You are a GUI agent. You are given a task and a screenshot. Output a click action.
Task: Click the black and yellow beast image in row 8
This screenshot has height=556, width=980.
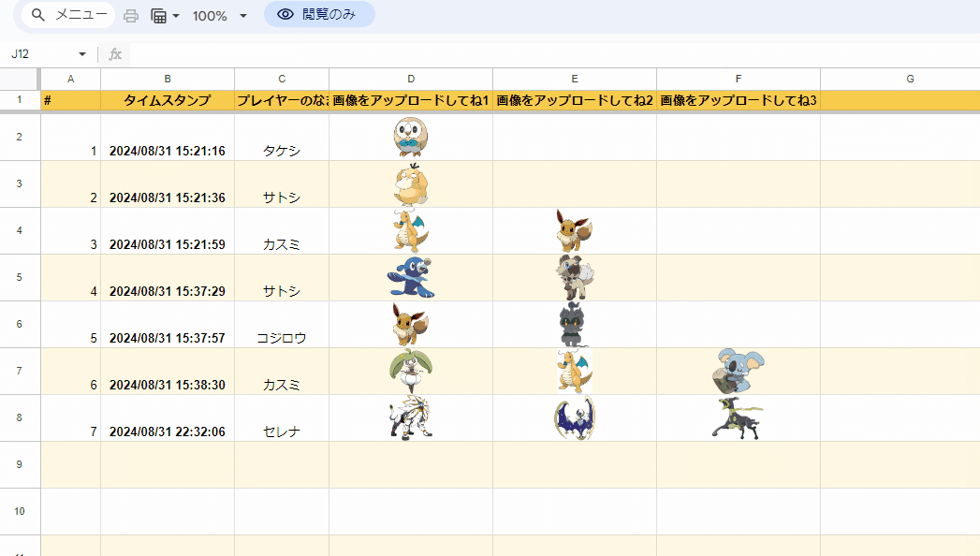tap(739, 418)
